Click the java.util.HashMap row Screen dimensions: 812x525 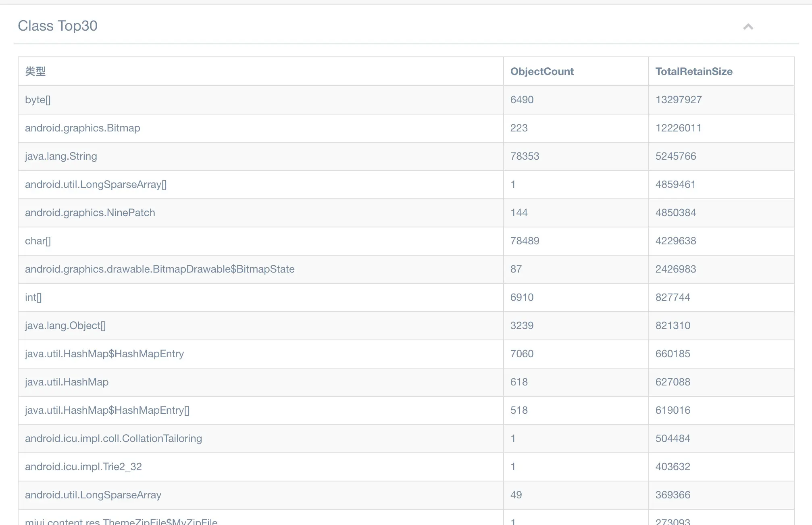point(67,382)
